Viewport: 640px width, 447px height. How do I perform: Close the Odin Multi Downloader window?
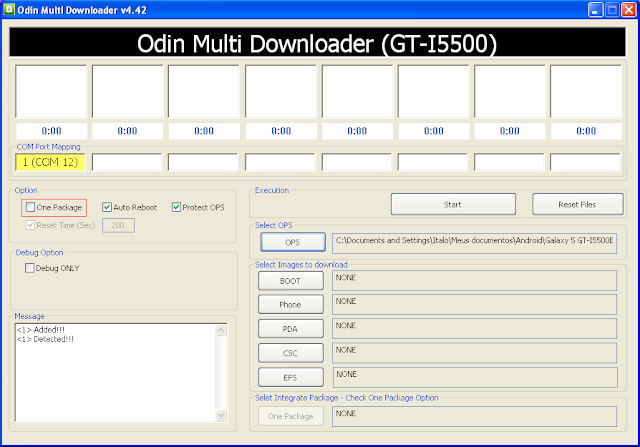[x=629, y=9]
